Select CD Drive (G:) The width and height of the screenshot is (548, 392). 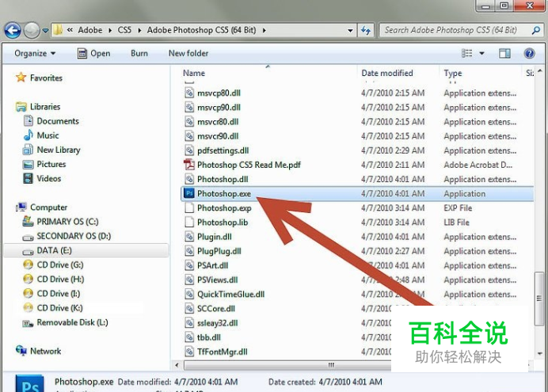tap(53, 265)
